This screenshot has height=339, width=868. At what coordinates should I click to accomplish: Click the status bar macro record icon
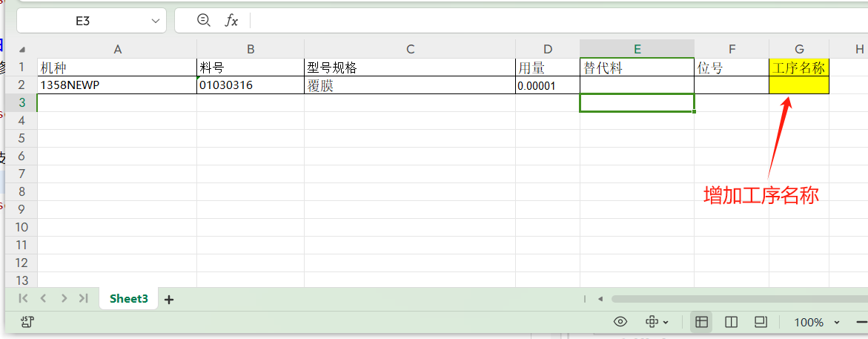click(27, 322)
